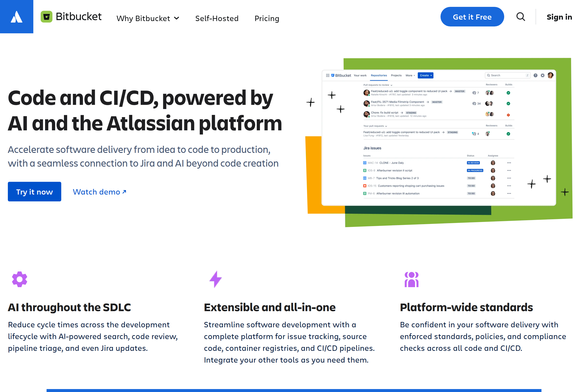Collapse the Pull requests to review section
This screenshot has width=588, height=392.
[x=378, y=85]
